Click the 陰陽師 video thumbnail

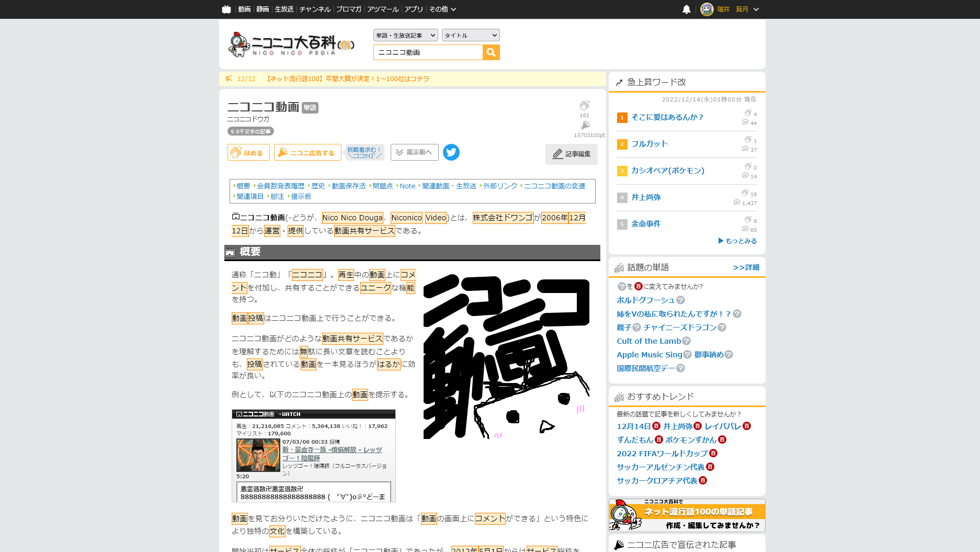pyautogui.click(x=258, y=455)
